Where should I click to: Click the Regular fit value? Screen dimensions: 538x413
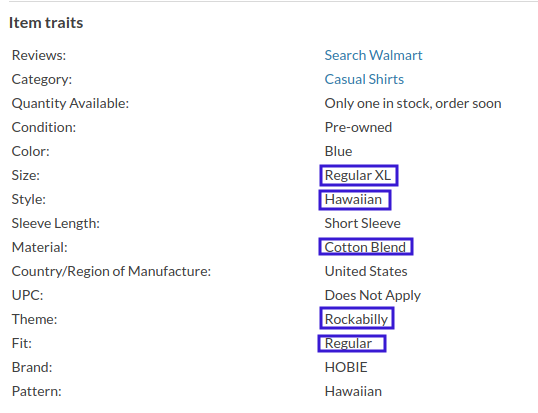[352, 343]
